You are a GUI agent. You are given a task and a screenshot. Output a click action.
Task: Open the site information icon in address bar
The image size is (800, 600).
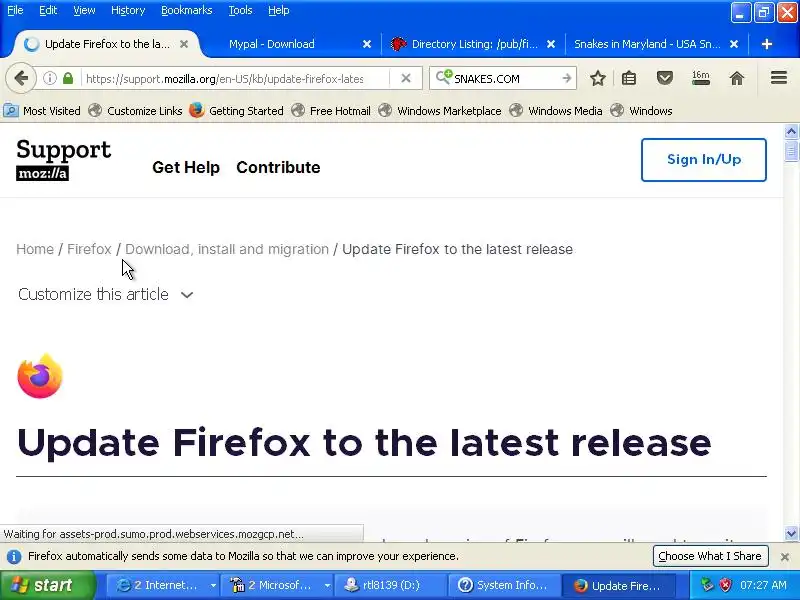49,79
